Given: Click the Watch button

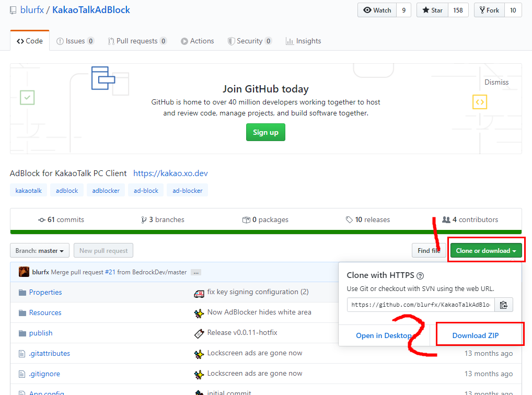Looking at the screenshot, I should tap(377, 10).
